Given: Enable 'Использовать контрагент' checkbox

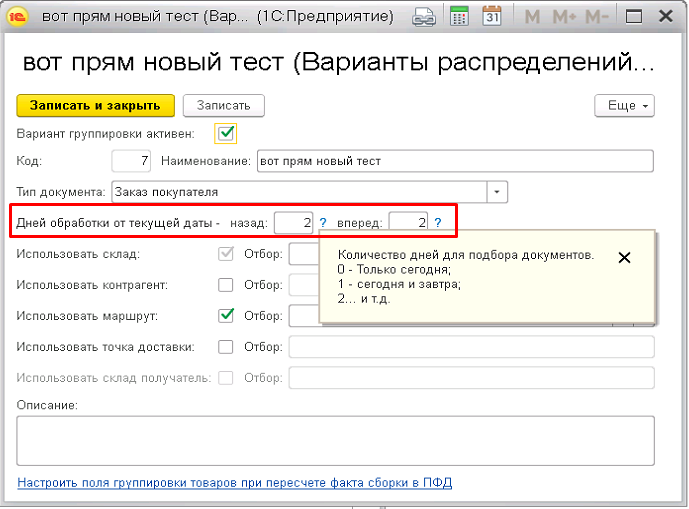Looking at the screenshot, I should tap(226, 285).
